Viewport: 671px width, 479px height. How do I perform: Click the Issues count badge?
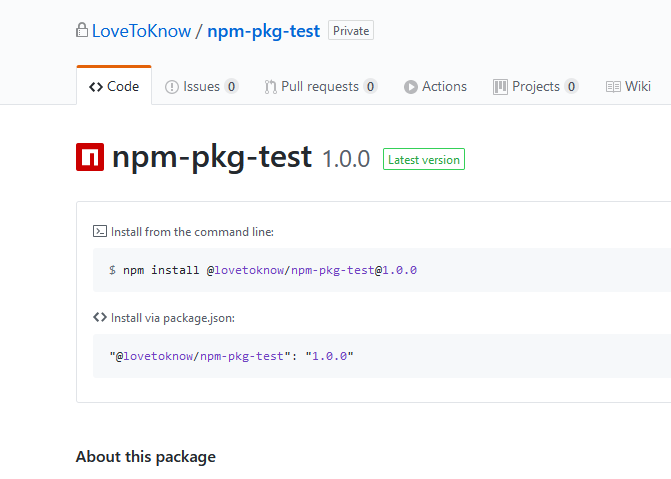point(231,86)
